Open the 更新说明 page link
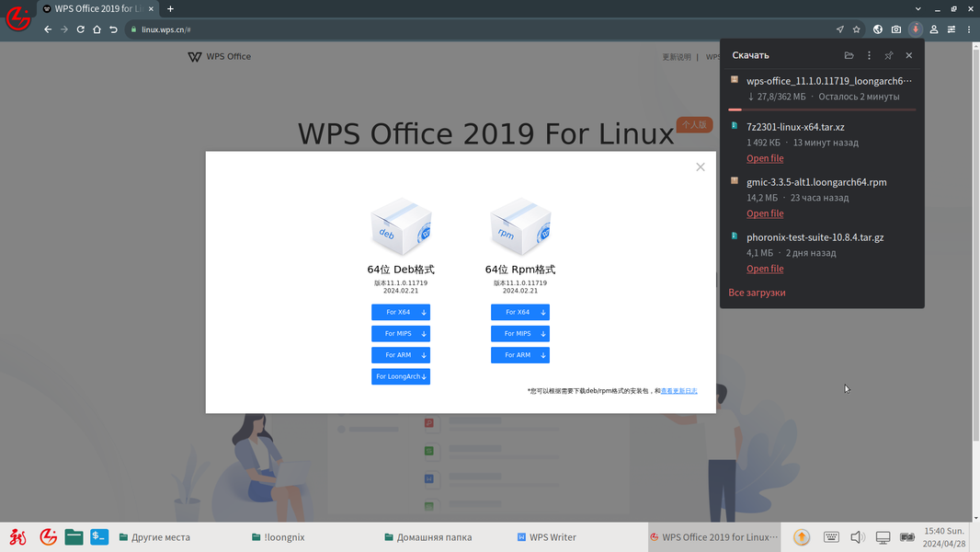 coord(677,57)
